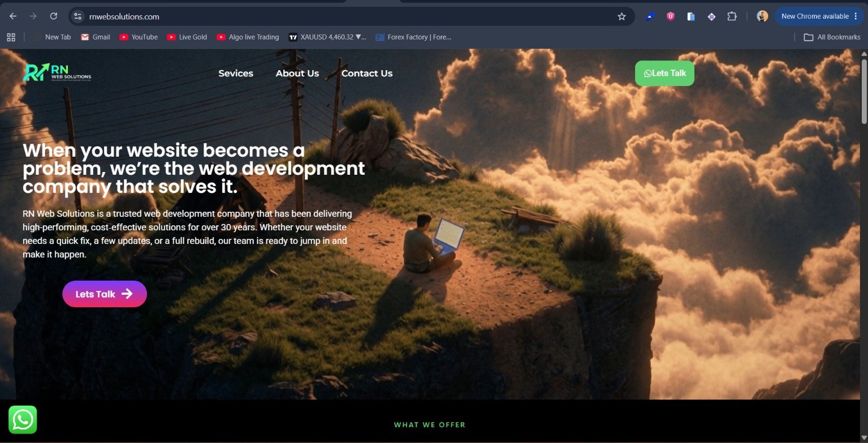Click the WHAT WE OFFER heading text
The image size is (868, 443).
tap(430, 425)
